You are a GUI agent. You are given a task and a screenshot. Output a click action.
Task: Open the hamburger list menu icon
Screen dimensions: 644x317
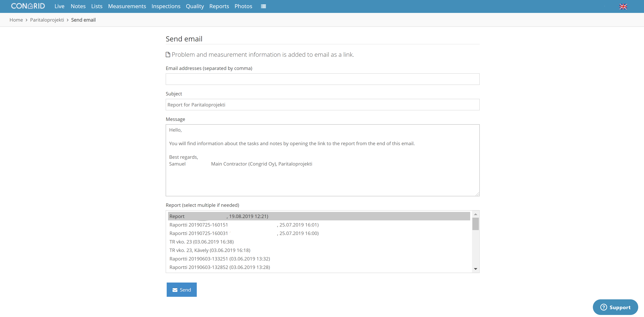pyautogui.click(x=263, y=6)
